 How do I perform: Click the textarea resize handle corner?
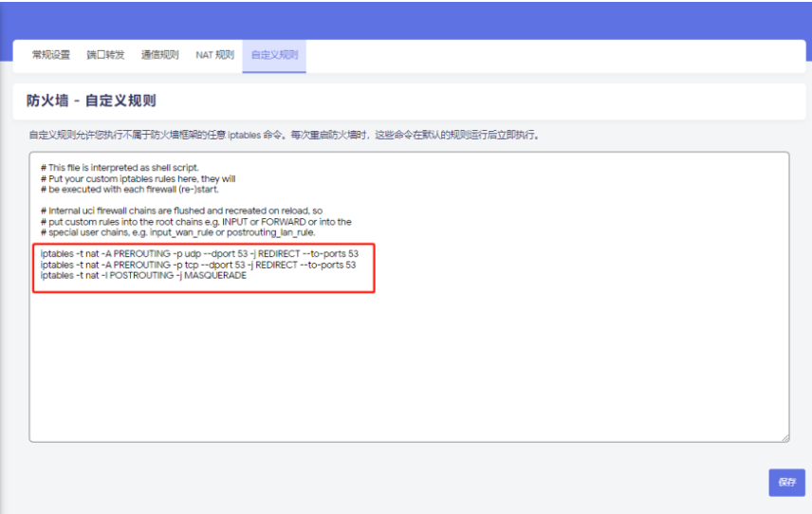[x=784, y=436]
